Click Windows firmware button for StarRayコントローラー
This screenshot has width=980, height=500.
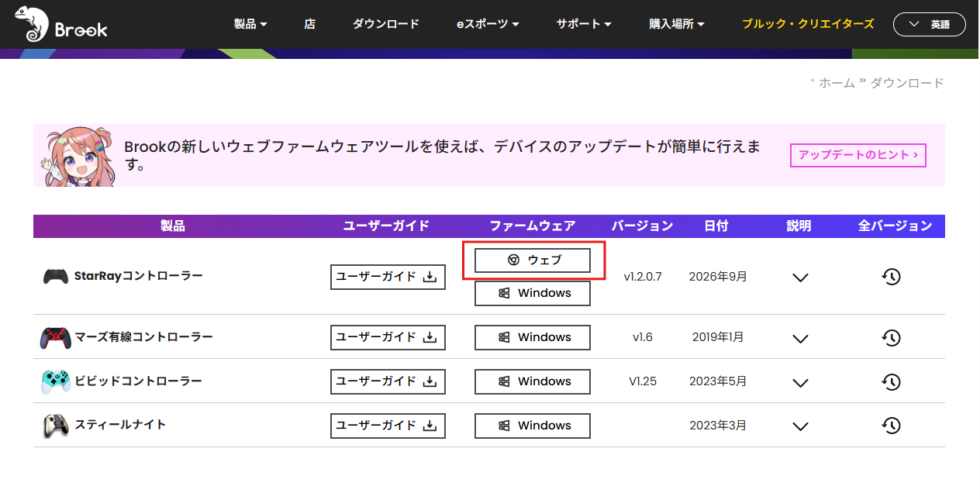[x=533, y=293]
